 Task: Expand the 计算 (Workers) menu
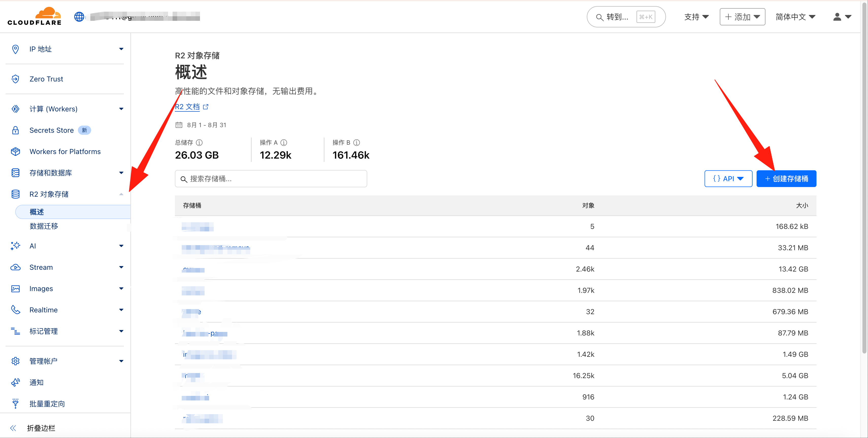click(121, 109)
